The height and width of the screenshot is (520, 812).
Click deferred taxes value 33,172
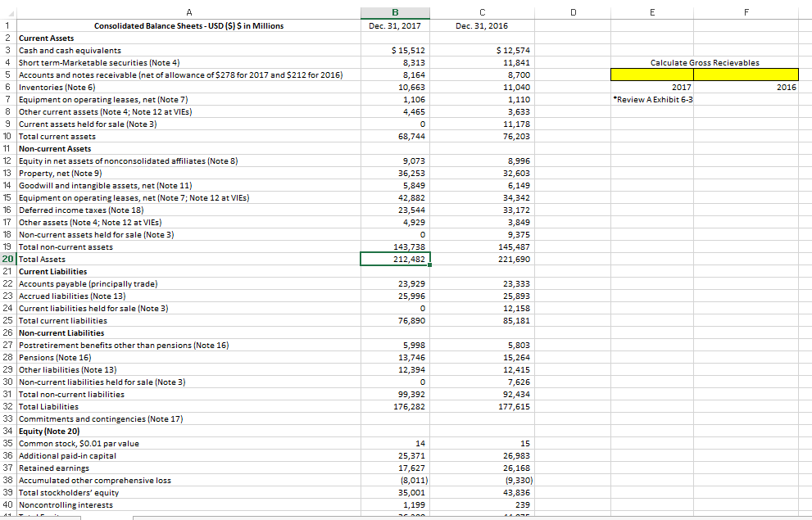point(482,210)
